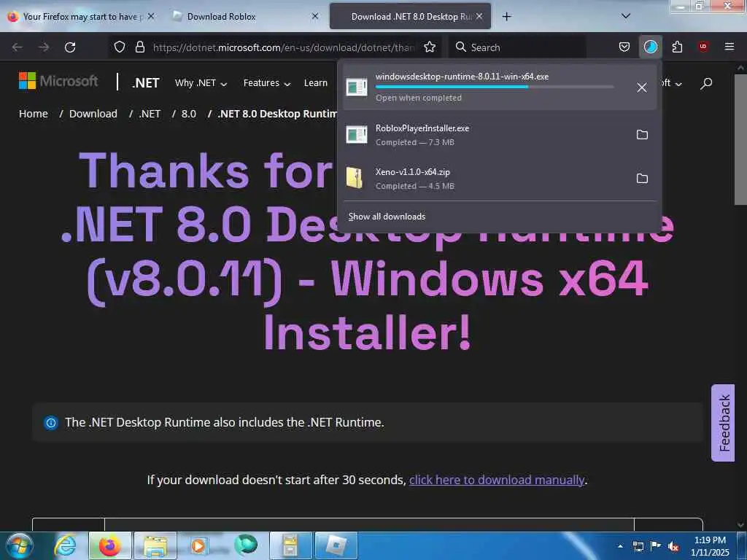Viewport: 747px width, 560px height.
Task: Click the Microsoft logo
Action: (58, 81)
